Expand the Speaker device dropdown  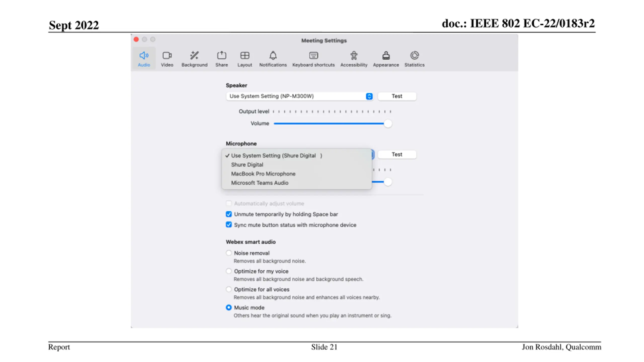point(299,96)
